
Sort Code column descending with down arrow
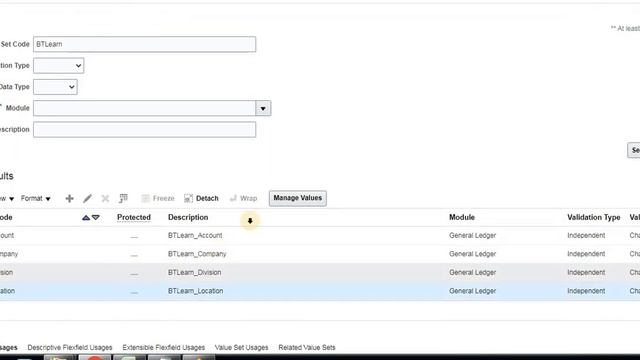(96, 218)
